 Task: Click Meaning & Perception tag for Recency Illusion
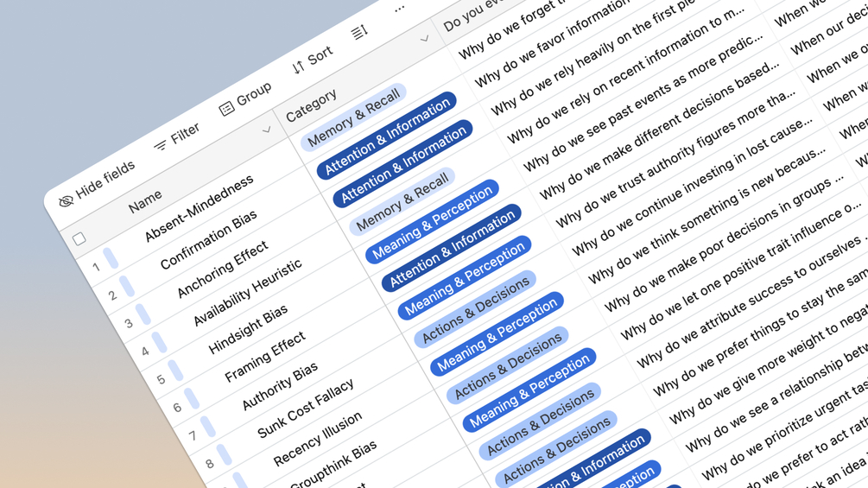pos(497,335)
